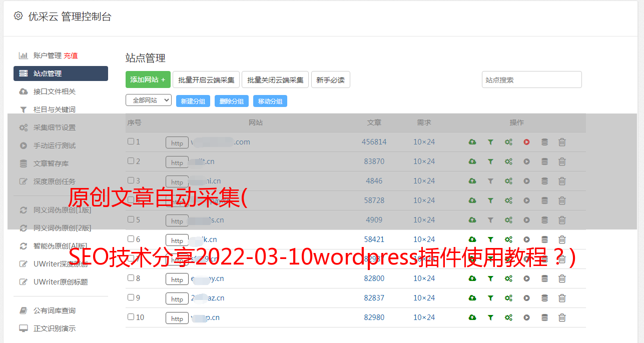Click the gear icon beside 优采云 管理控制台
The height and width of the screenshot is (343, 644).
point(19,16)
